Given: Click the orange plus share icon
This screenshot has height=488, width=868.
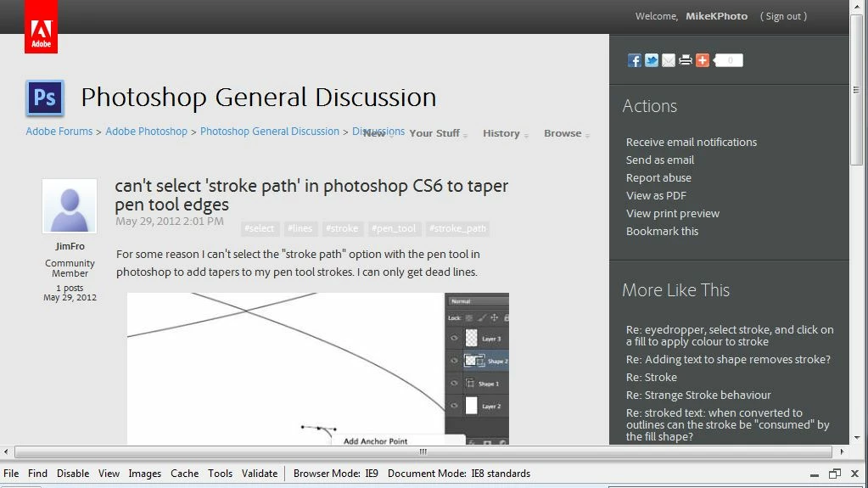Looking at the screenshot, I should click(x=703, y=60).
